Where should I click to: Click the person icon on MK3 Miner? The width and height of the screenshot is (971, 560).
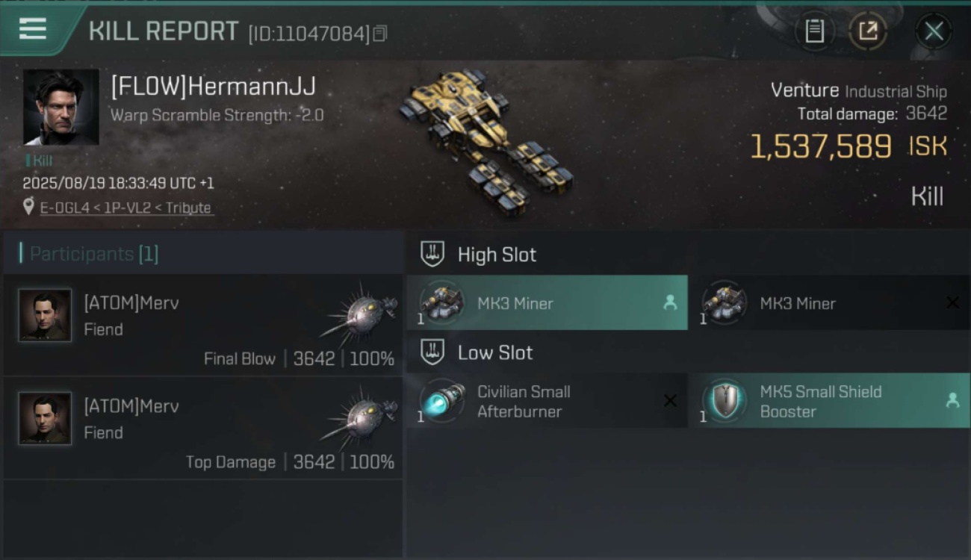(x=670, y=302)
